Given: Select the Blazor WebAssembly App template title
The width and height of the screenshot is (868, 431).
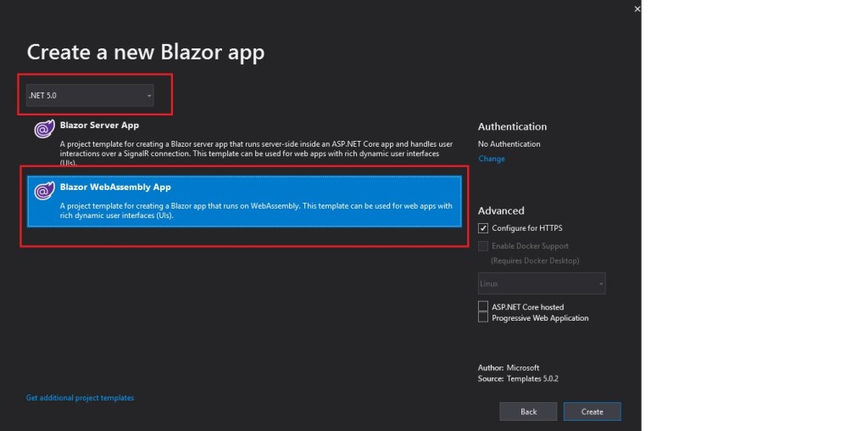Looking at the screenshot, I should 115,188.
